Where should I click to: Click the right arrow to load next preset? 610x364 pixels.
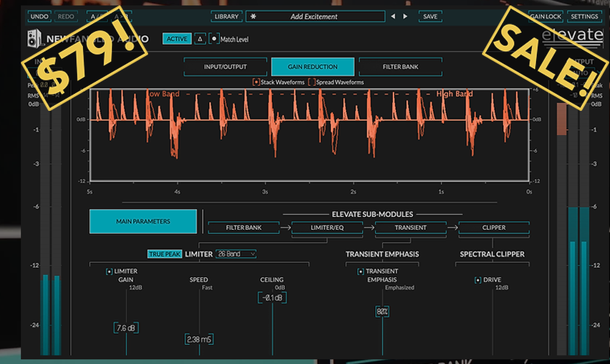tap(404, 16)
